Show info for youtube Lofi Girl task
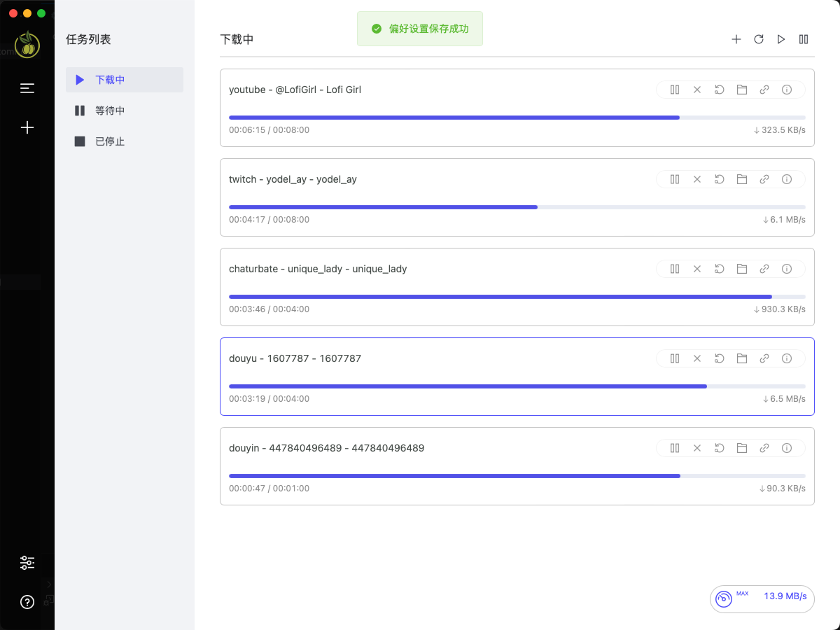This screenshot has height=630, width=840. point(787,90)
